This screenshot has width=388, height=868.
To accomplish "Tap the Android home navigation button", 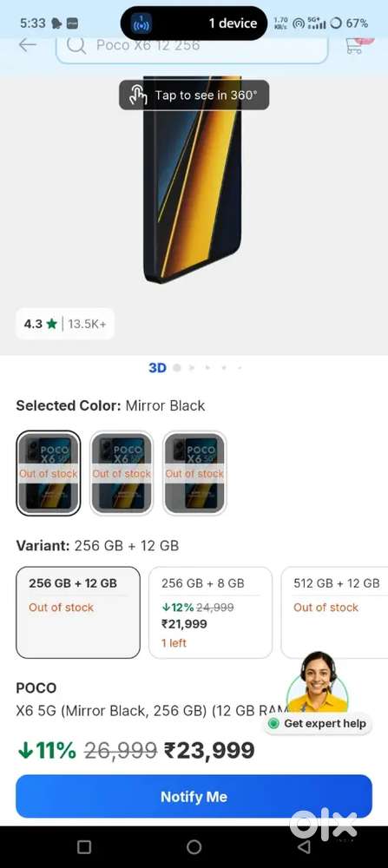I will (194, 847).
